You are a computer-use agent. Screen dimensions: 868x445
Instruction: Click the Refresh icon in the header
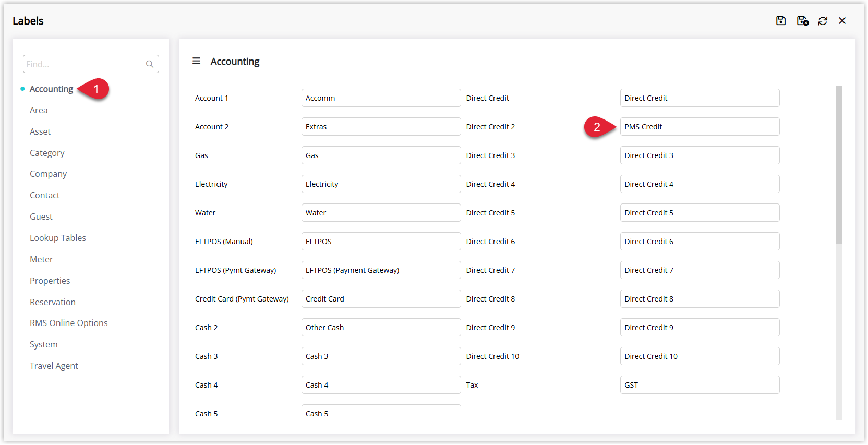click(823, 21)
